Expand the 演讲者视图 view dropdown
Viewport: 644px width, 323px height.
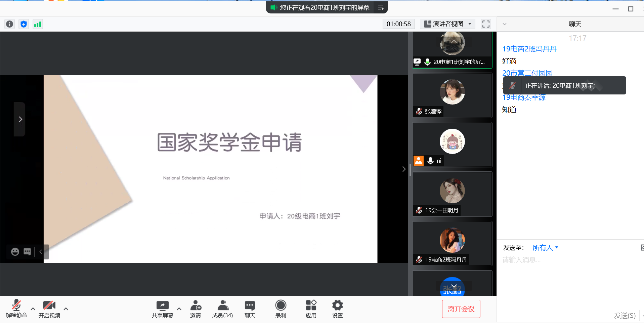click(x=448, y=24)
